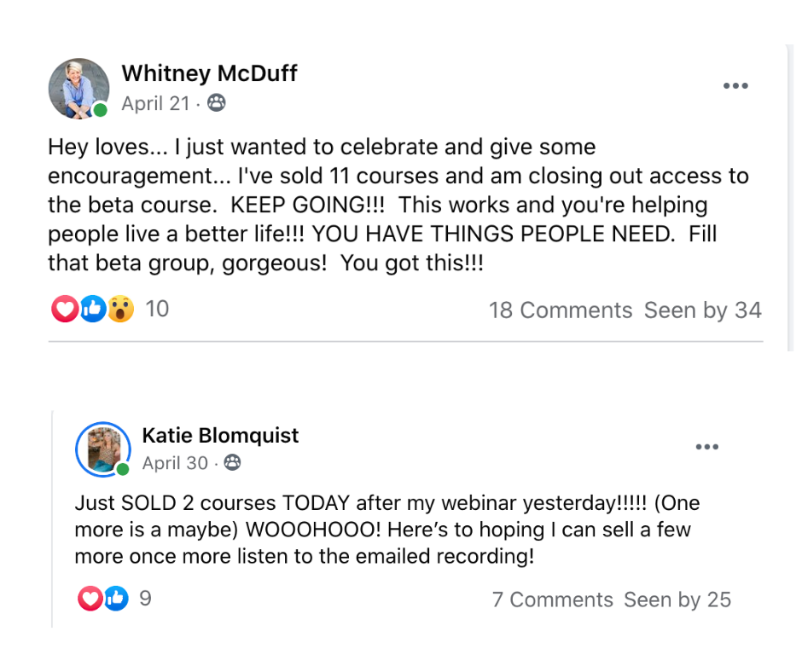
Task: View the Seen by 34 list
Action: coord(702,310)
